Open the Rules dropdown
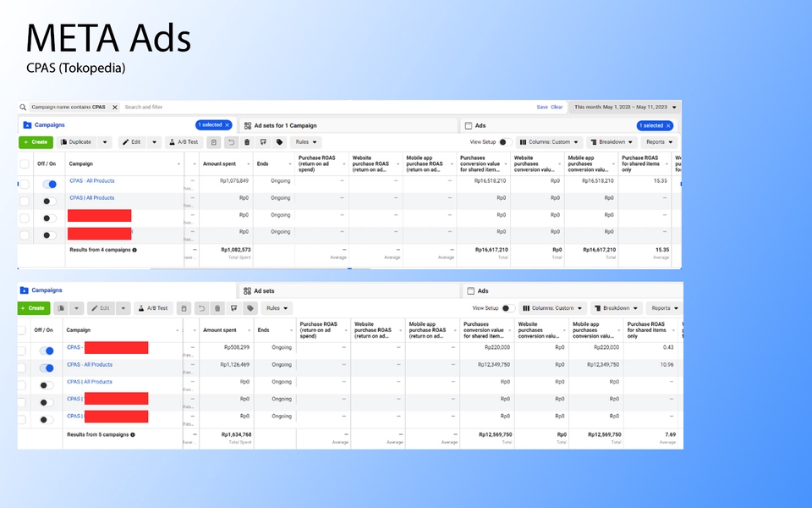This screenshot has height=508, width=812. pyautogui.click(x=304, y=141)
